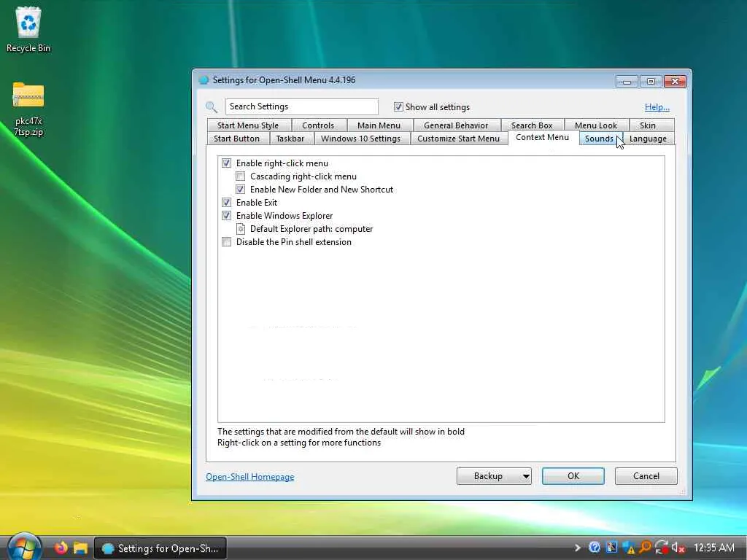Maximize the Open-Shell settings window

[651, 82]
